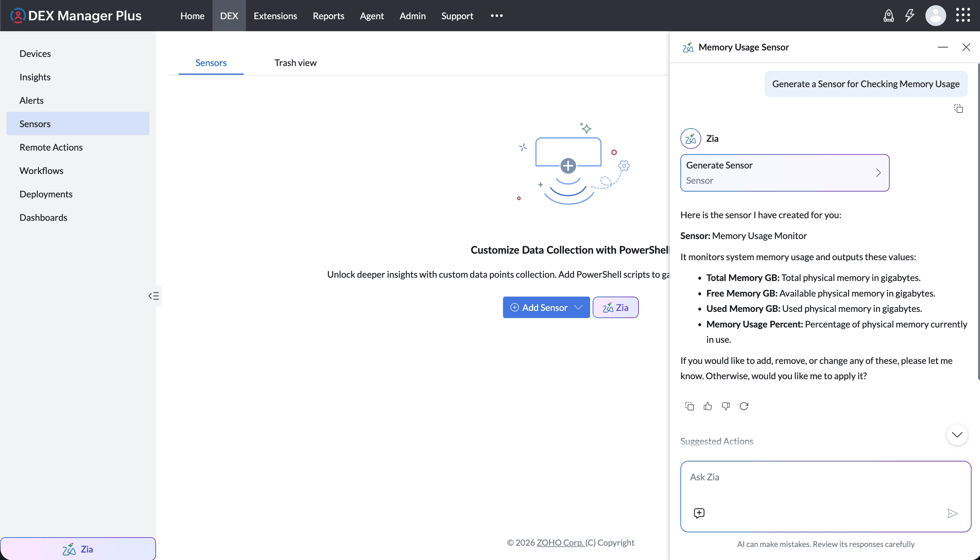Click the 'Sensor: Memory Usage Monitor' line
Image resolution: width=980 pixels, height=560 pixels.
[x=743, y=236]
